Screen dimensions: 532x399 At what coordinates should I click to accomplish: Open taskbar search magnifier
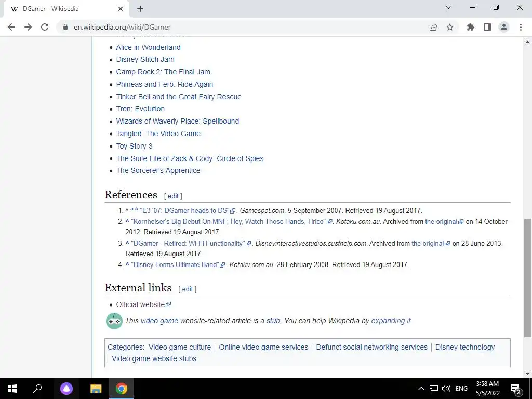point(37,389)
